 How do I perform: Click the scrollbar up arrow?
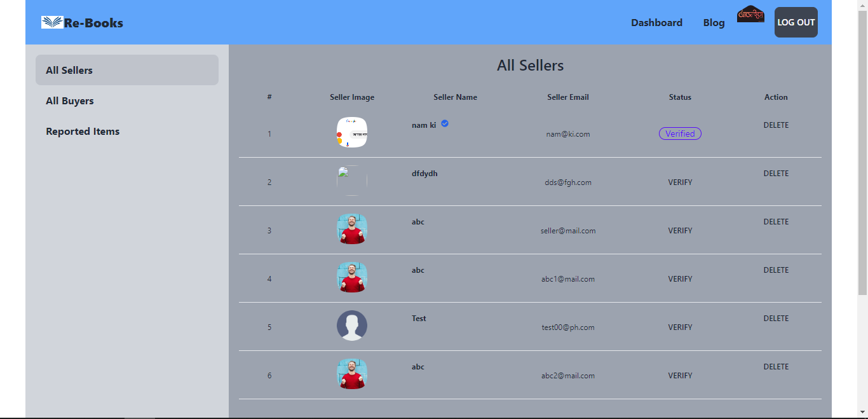pos(862,5)
